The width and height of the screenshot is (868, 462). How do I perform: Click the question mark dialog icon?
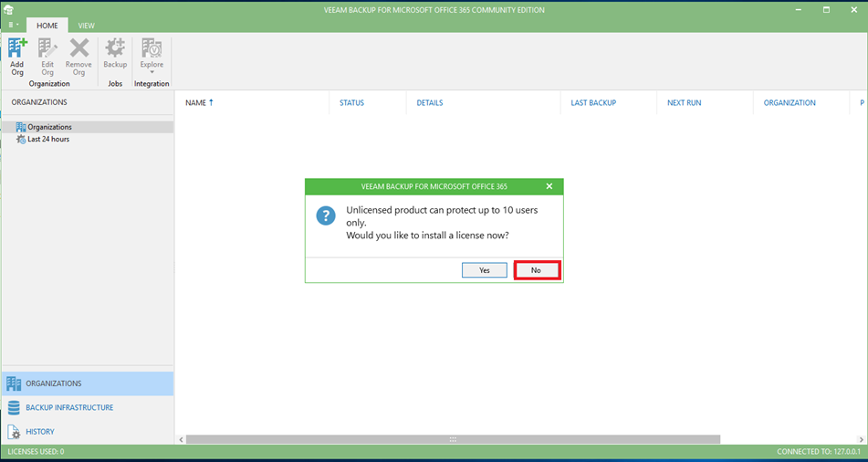pos(326,216)
